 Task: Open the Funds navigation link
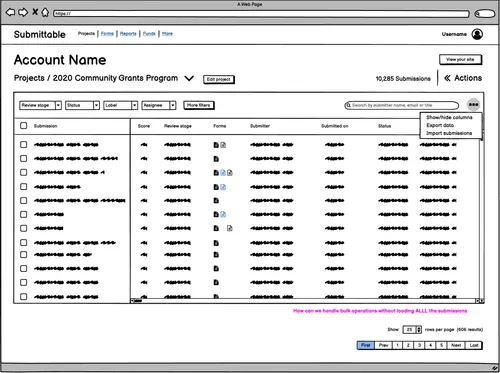coord(149,34)
